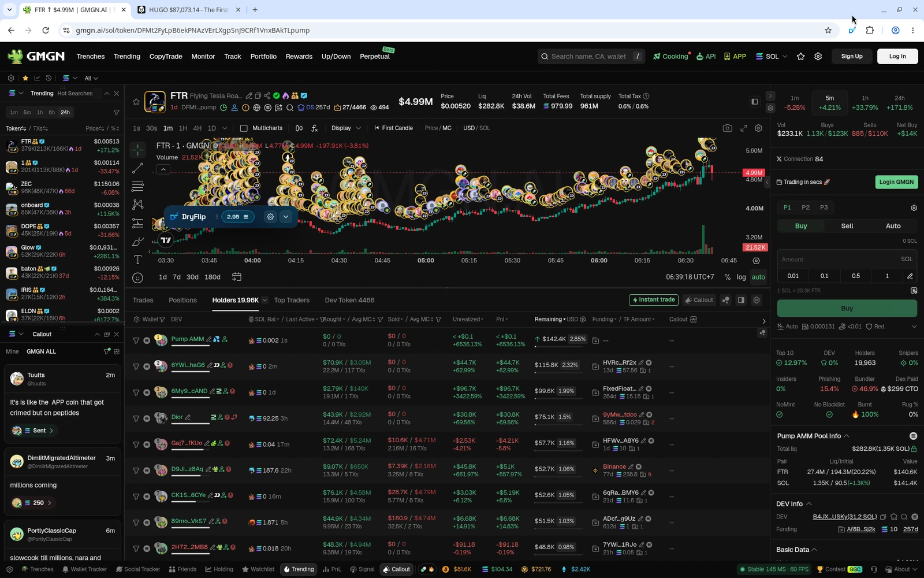The height and width of the screenshot is (578, 924).
Task: Select the 0.5 SOL preset amount
Action: 855,276
